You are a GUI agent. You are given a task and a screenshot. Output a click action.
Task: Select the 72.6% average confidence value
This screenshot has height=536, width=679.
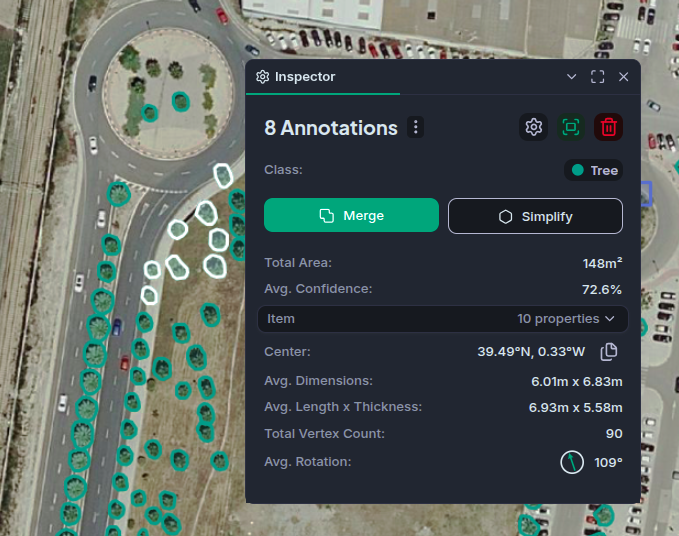[602, 289]
